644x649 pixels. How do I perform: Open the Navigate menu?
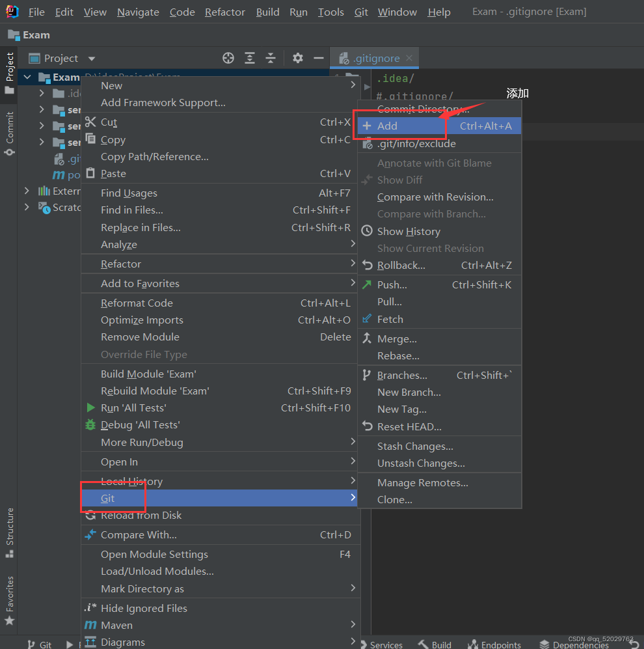(138, 12)
